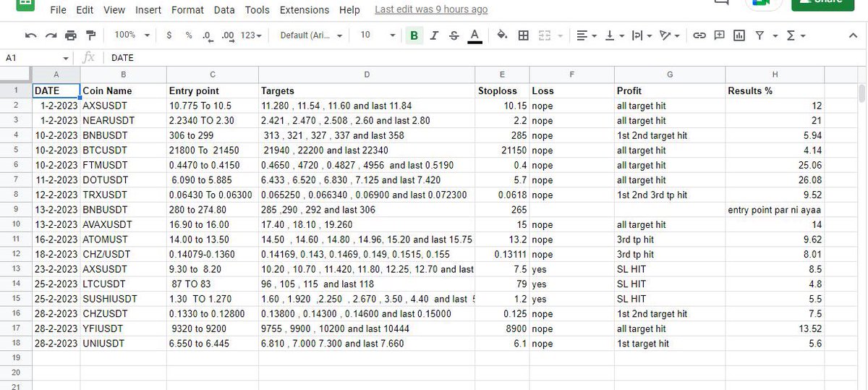This screenshot has height=390, width=868.
Task: Open the Data menu
Action: [224, 10]
